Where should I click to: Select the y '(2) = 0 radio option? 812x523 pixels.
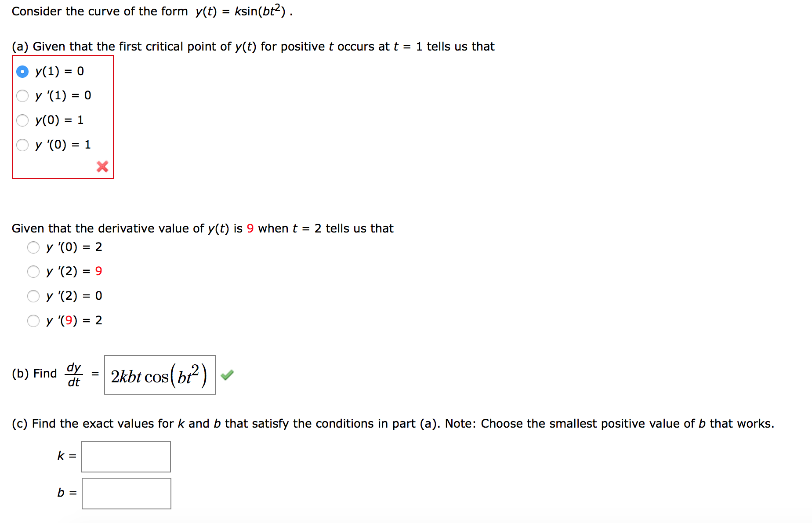pyautogui.click(x=33, y=296)
